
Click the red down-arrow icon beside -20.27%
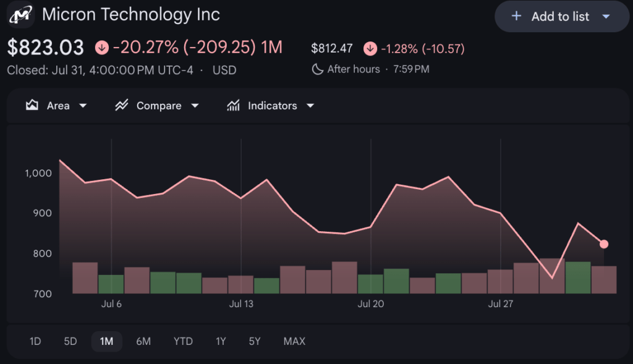click(102, 48)
